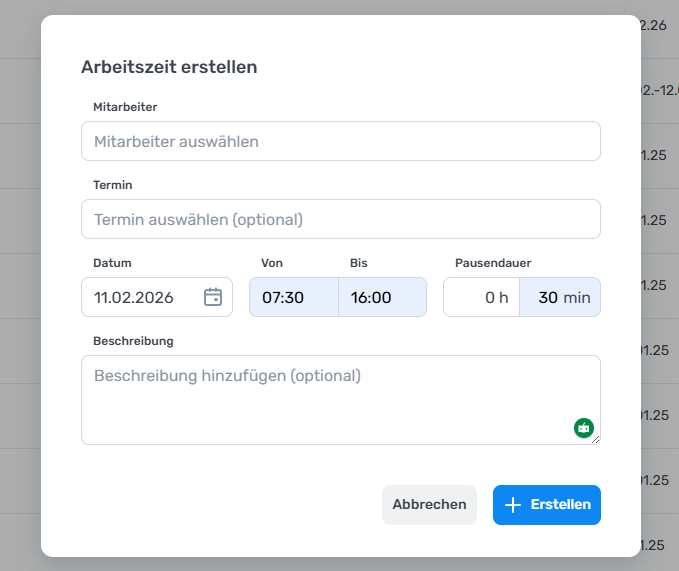Open the calendar picker icon in Datum

(213, 297)
